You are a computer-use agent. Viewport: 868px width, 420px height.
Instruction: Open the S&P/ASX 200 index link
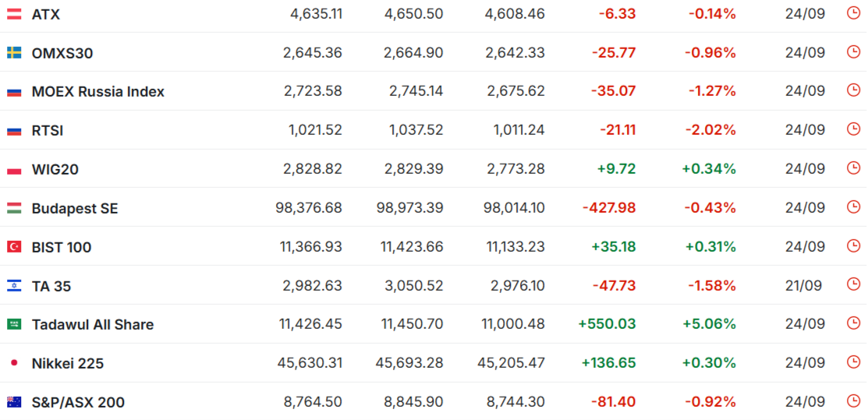point(78,403)
